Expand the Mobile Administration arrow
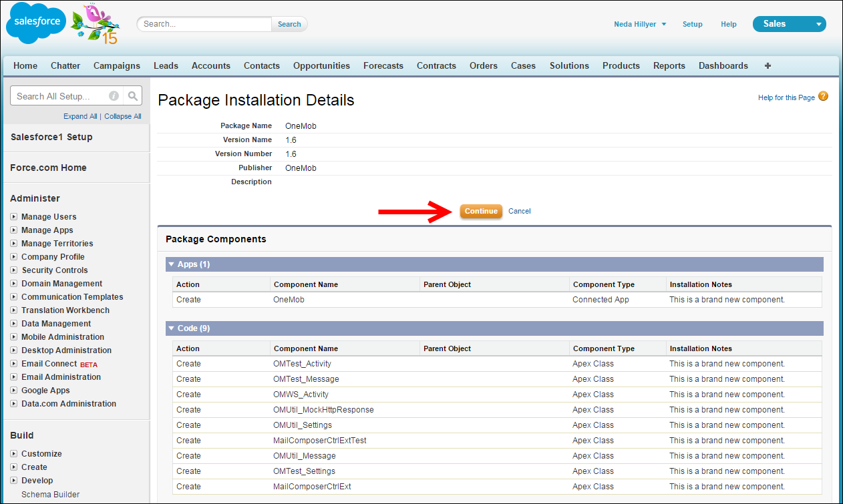843x504 pixels. (14, 337)
